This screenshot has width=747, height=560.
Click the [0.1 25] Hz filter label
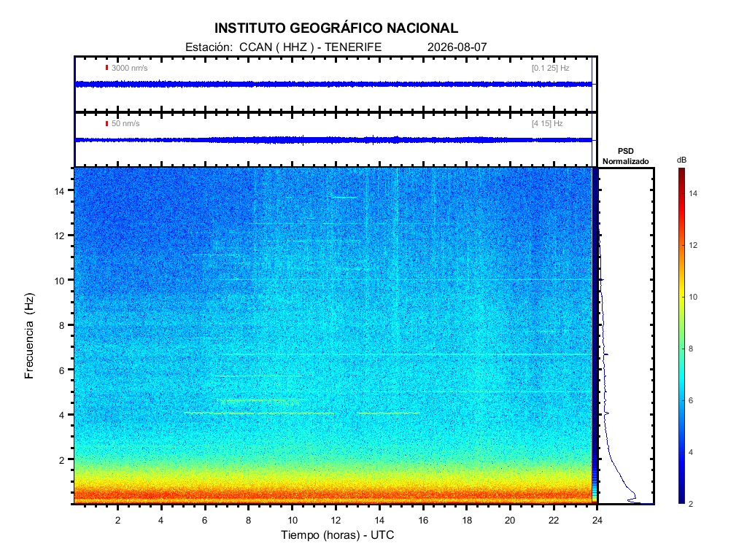550,68
